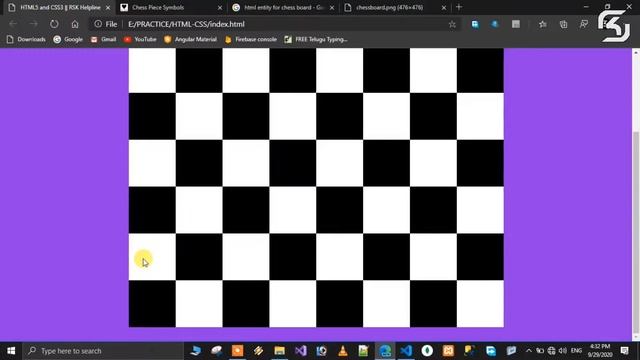Select the Microsoft Edge taskbar icon

[385, 351]
